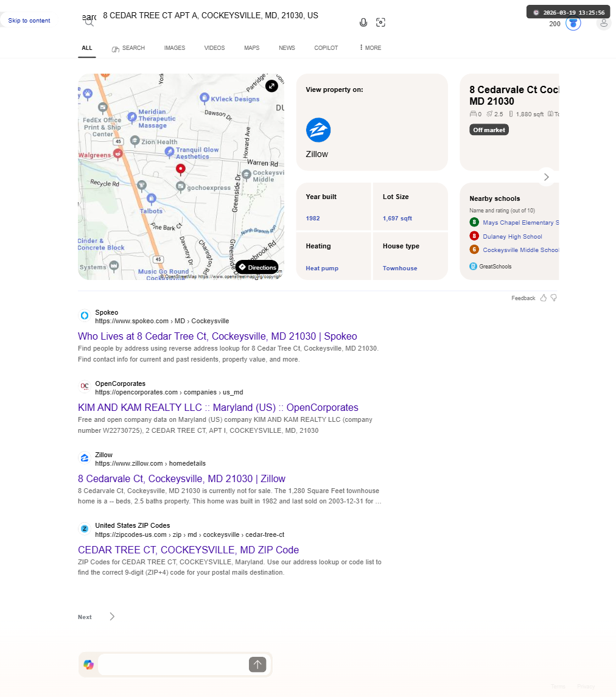Click the United States ZIP Codes favicon
Viewport: 616px width, 697px height.
[x=85, y=529]
